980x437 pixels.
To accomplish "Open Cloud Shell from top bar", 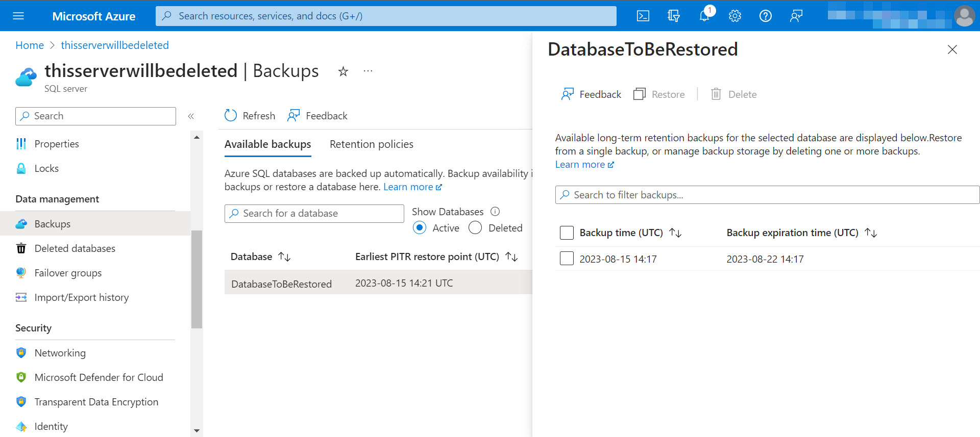I will point(643,16).
